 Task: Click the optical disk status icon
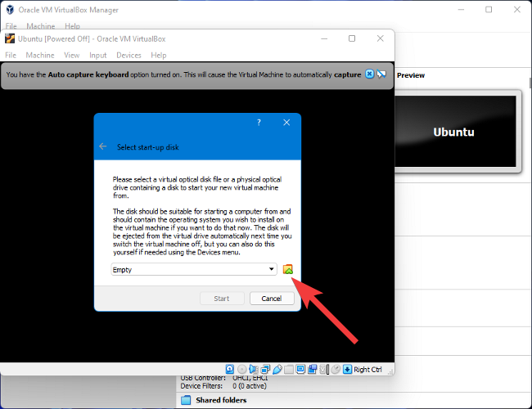(242, 369)
